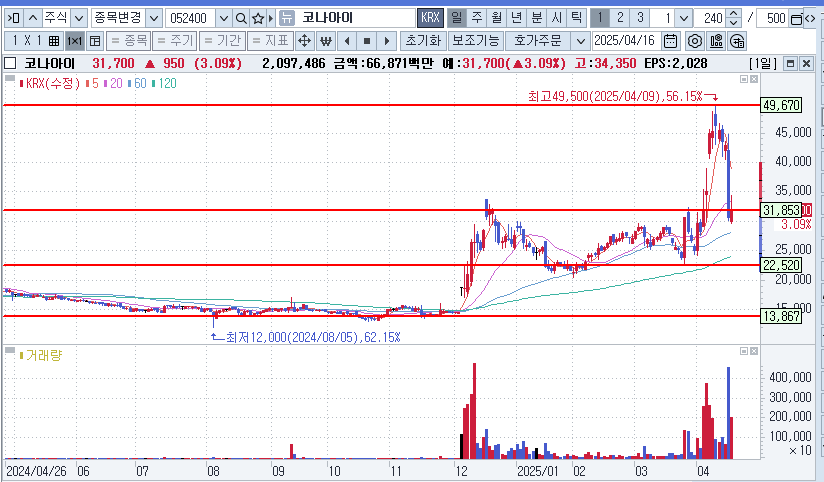Click the 초기화 reset button

423,40
